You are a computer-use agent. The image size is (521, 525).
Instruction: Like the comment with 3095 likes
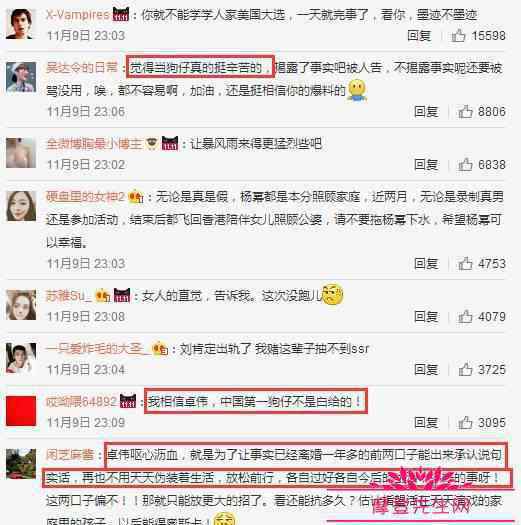click(x=465, y=422)
